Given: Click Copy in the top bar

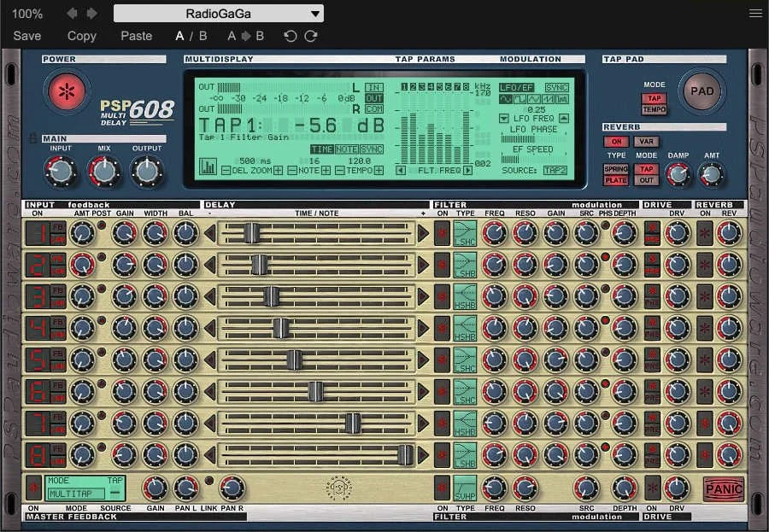Looking at the screenshot, I should (81, 36).
